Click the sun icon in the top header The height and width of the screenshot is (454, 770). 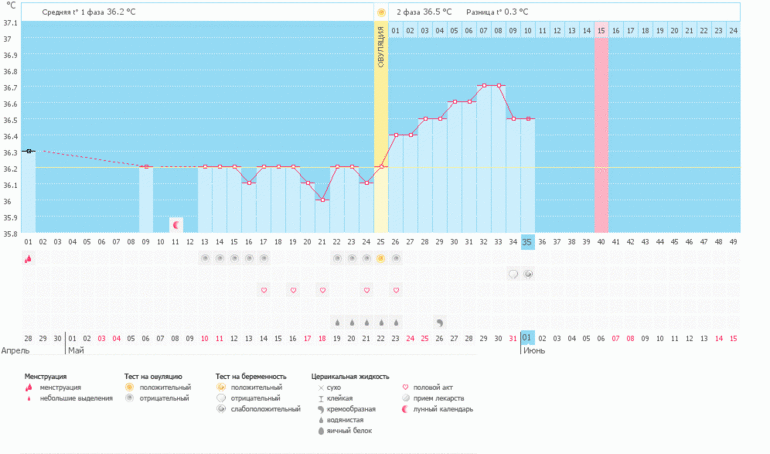click(x=381, y=12)
